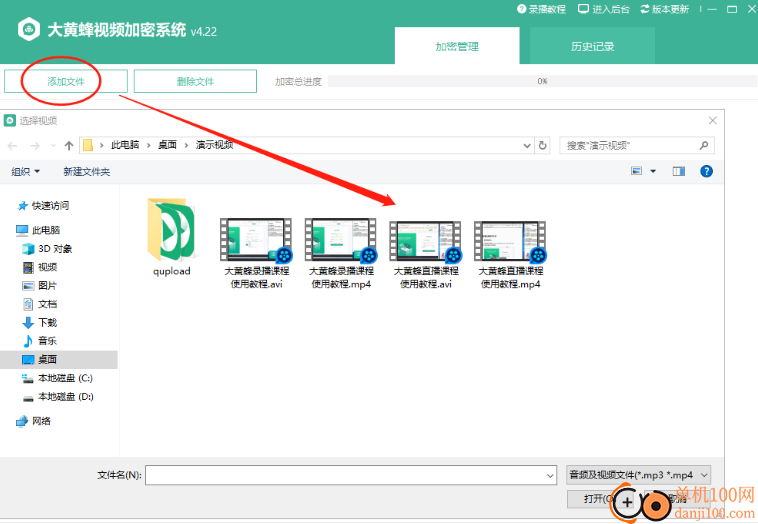Go back with the left arrow
Viewport: 758px width, 524px height.
coord(13,146)
